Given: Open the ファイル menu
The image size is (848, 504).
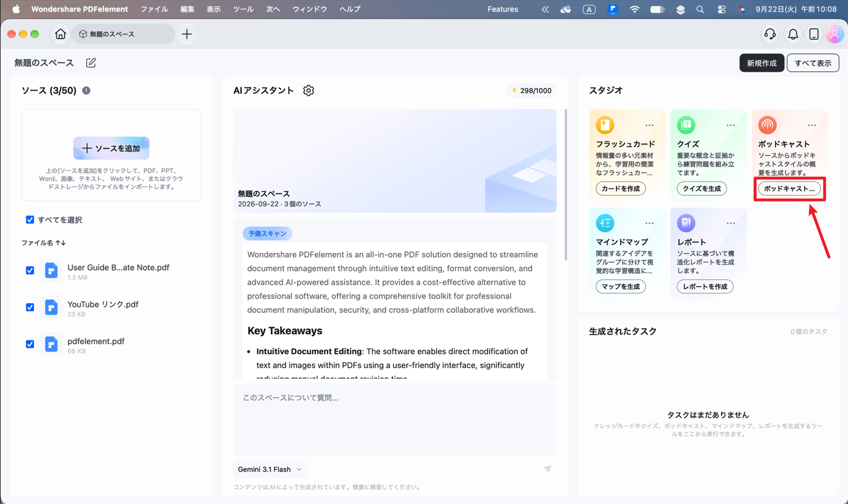Looking at the screenshot, I should (x=154, y=9).
